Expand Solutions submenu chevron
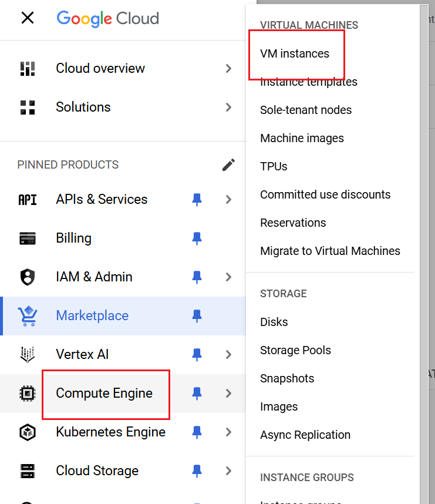Viewport: 435px width, 504px height. coord(228,107)
